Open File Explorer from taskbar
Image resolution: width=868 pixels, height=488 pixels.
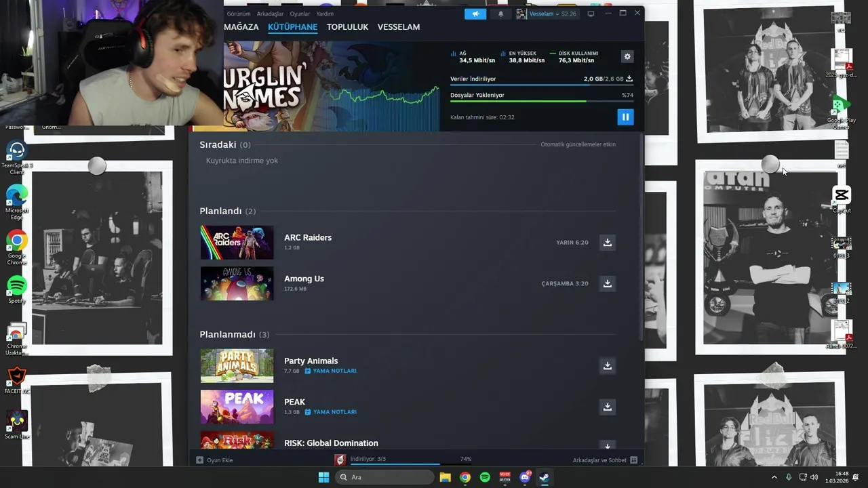tap(445, 477)
